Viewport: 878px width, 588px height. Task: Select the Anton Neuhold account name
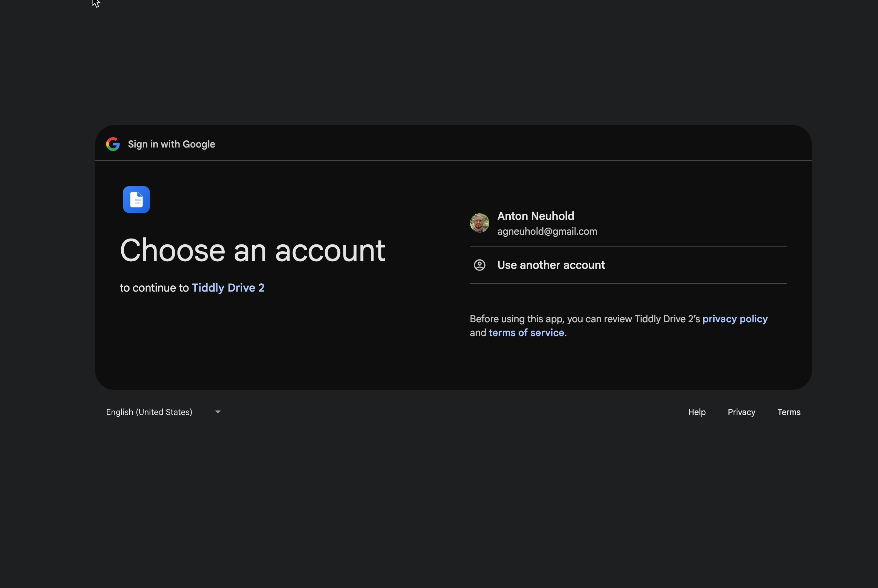[535, 216]
